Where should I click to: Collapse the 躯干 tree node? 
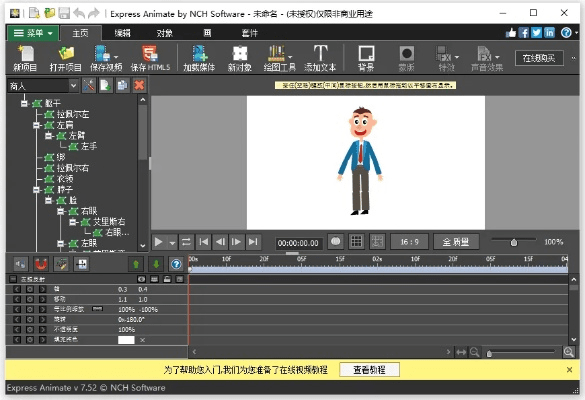(24, 103)
